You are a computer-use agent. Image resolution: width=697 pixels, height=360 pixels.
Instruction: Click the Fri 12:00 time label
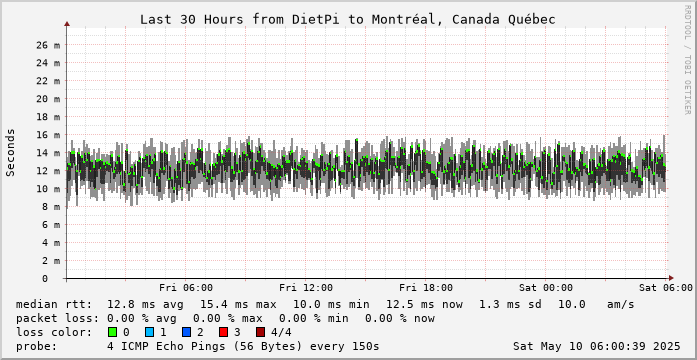coord(306,288)
